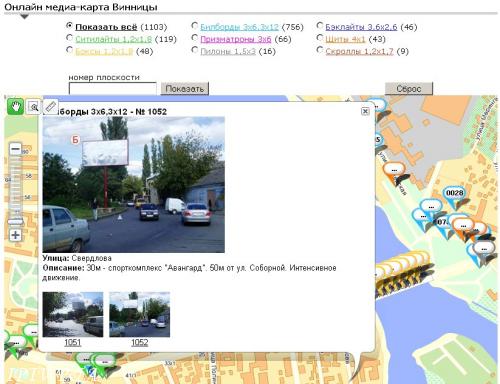
Task: Click the map zoom level slider handle
Action: point(15,221)
